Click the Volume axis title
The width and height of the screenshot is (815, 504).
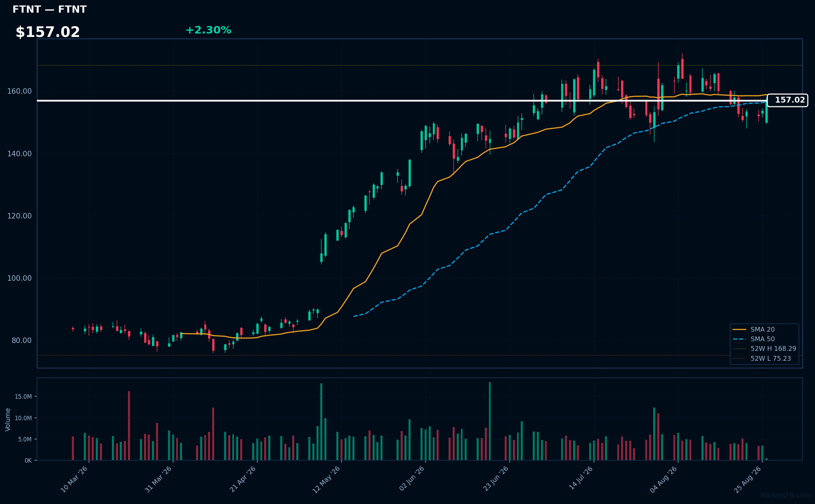[x=8, y=420]
